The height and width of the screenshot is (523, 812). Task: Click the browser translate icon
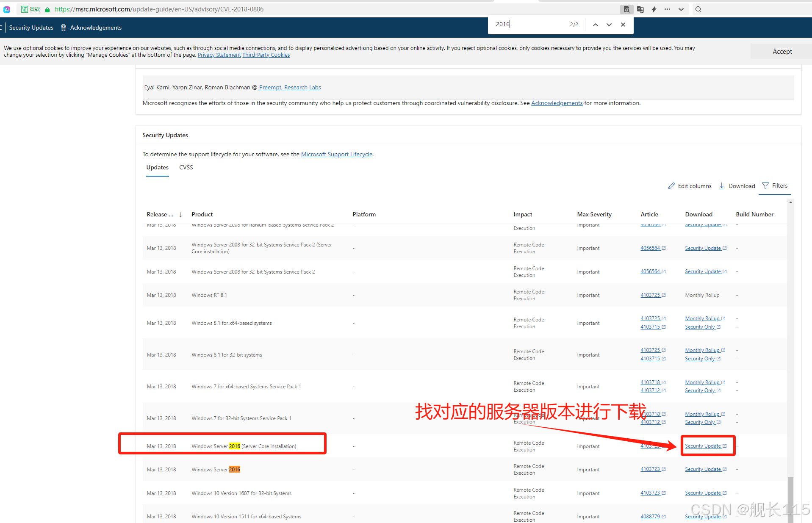pos(640,9)
